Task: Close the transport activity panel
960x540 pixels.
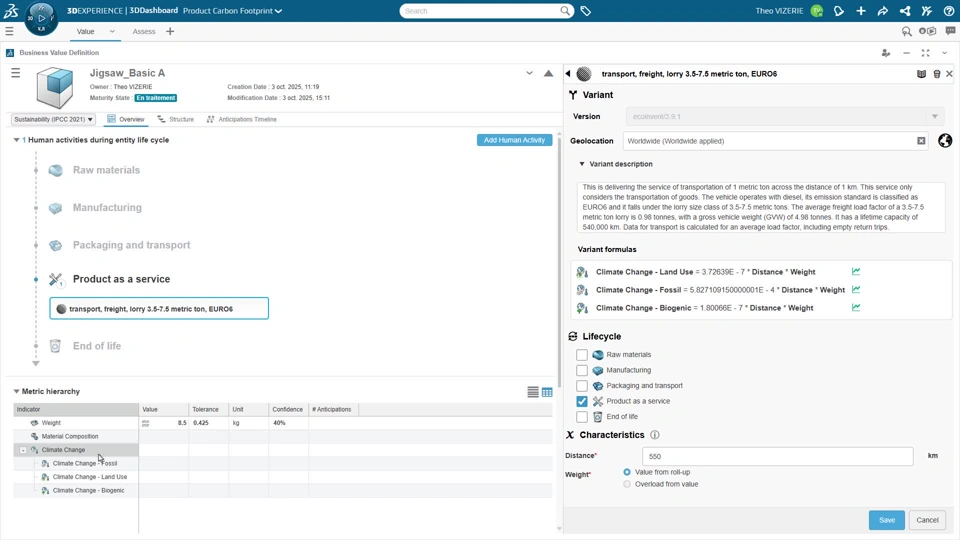Action: click(x=949, y=74)
